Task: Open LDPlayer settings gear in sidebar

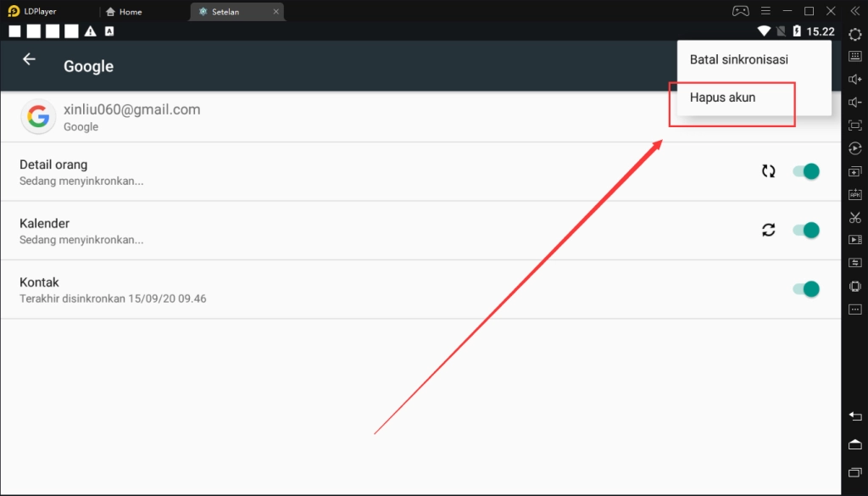Action: pos(854,34)
